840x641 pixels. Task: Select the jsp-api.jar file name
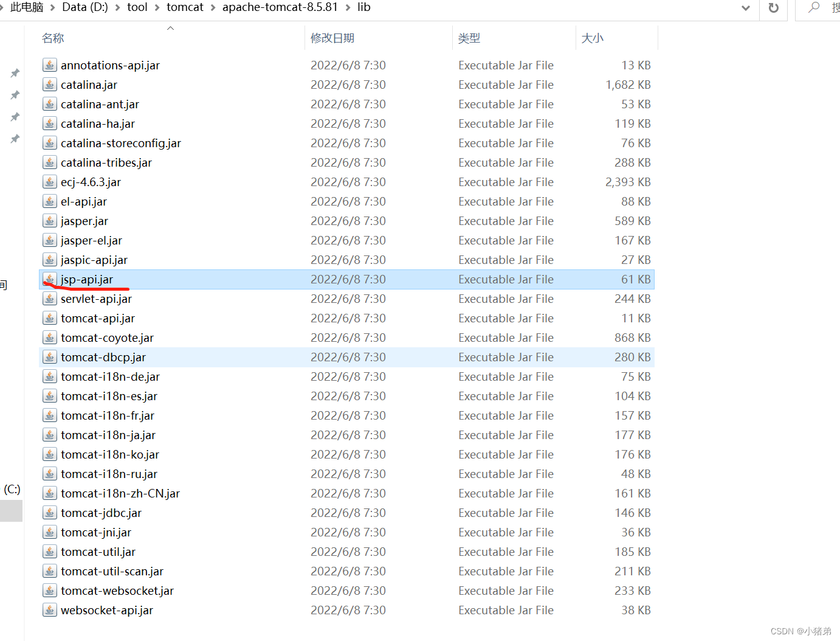pyautogui.click(x=87, y=279)
